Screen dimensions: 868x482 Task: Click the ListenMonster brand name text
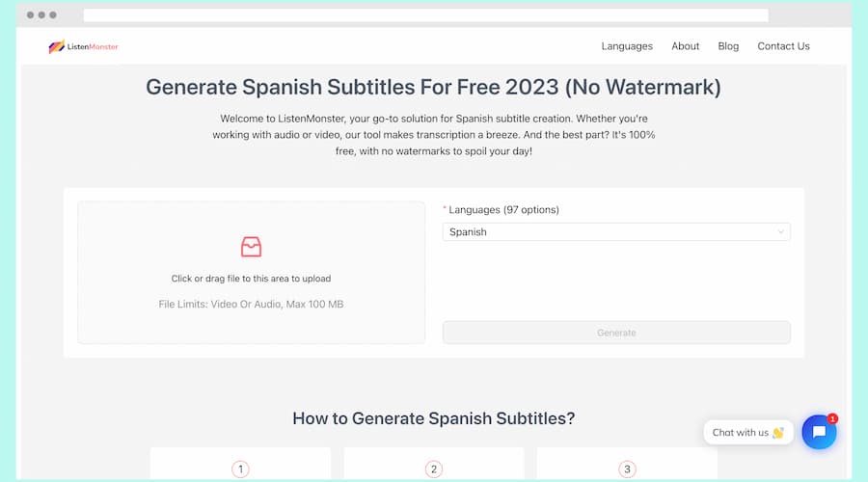pyautogui.click(x=93, y=46)
